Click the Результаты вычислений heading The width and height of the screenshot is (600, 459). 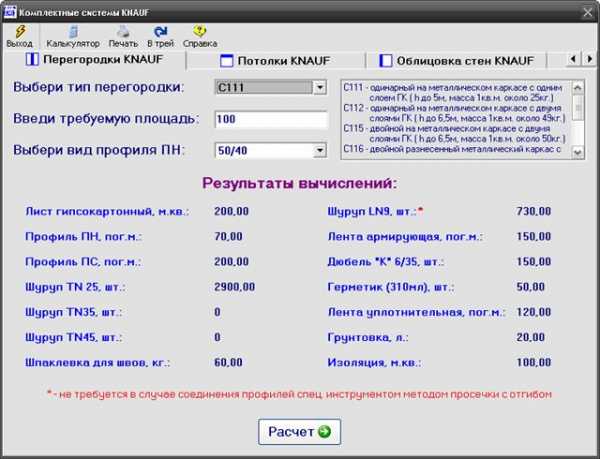(300, 183)
